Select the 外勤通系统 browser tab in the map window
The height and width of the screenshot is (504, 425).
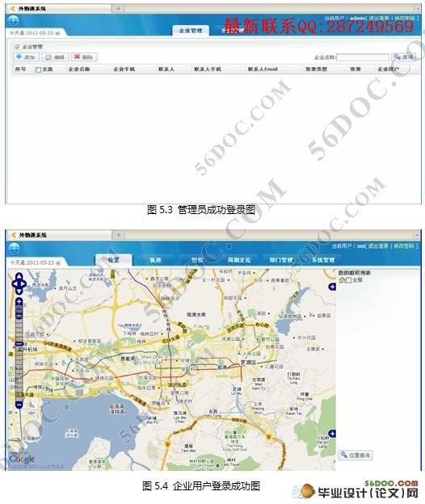pyautogui.click(x=59, y=235)
